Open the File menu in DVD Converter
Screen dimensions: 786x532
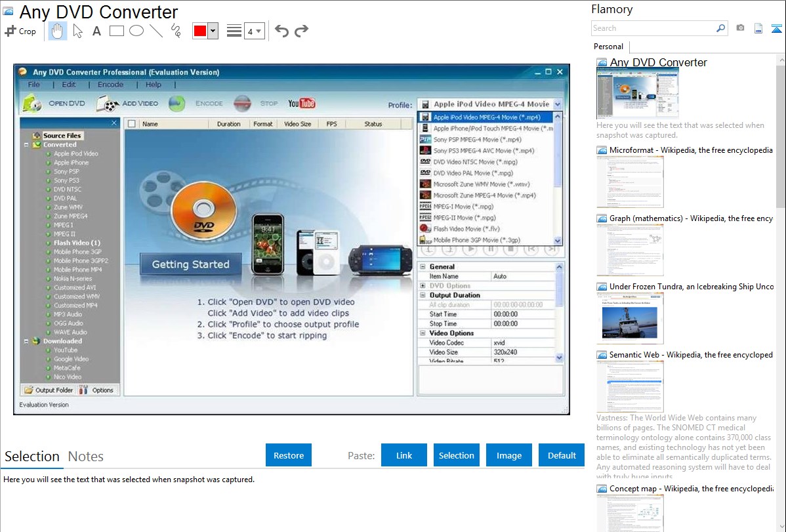click(x=33, y=84)
